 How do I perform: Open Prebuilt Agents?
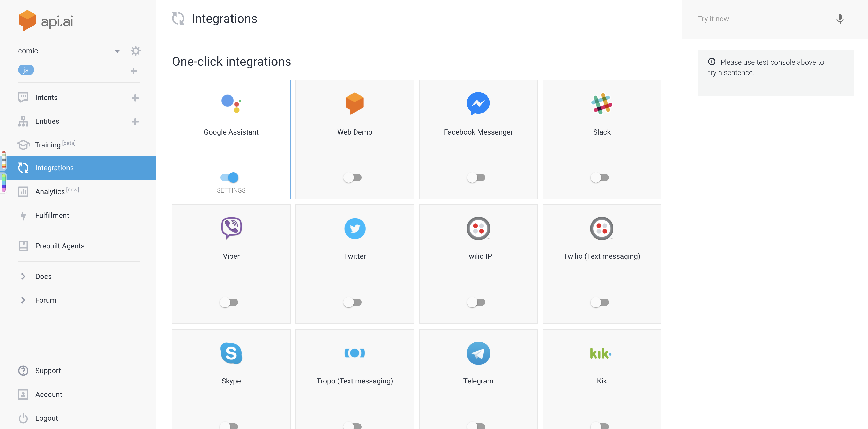(60, 246)
